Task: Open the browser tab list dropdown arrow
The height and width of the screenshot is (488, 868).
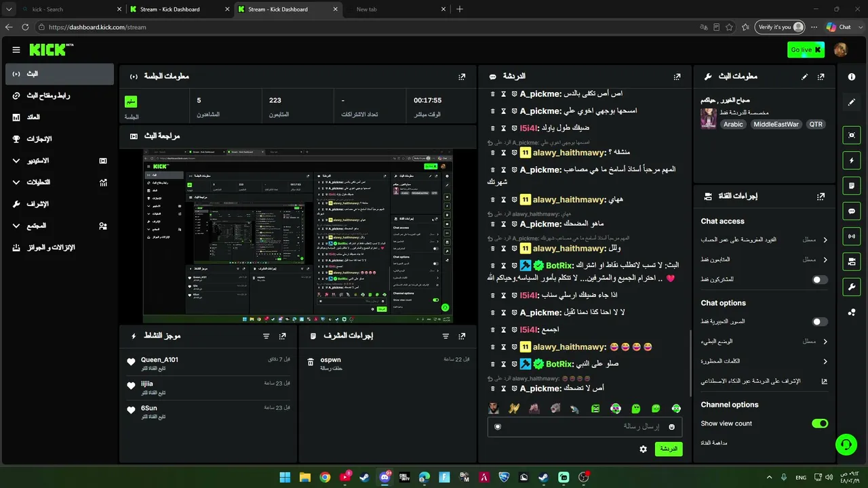Action: [9, 9]
